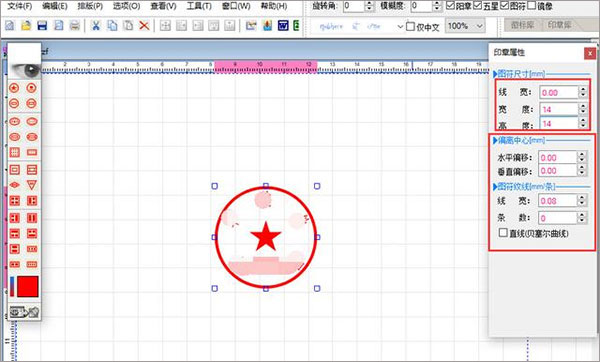Open the 帮助(H) menu
The image size is (600, 362).
(x=274, y=6)
